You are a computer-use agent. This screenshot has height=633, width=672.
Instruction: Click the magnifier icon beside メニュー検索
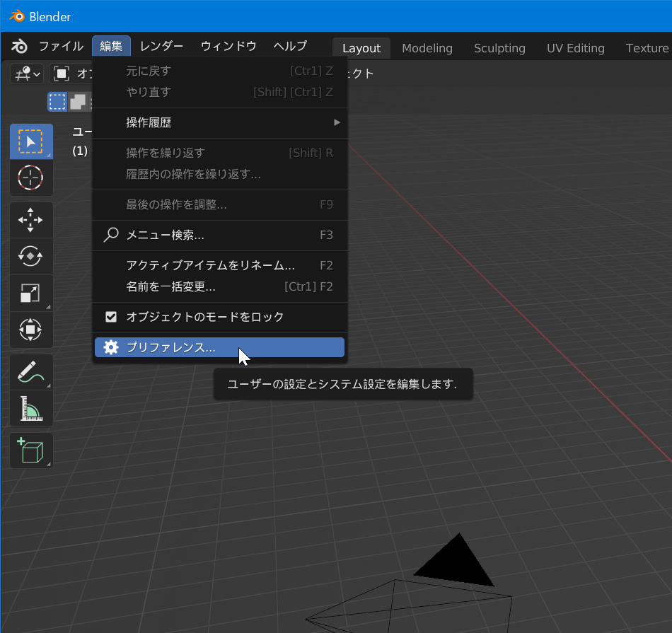click(111, 235)
